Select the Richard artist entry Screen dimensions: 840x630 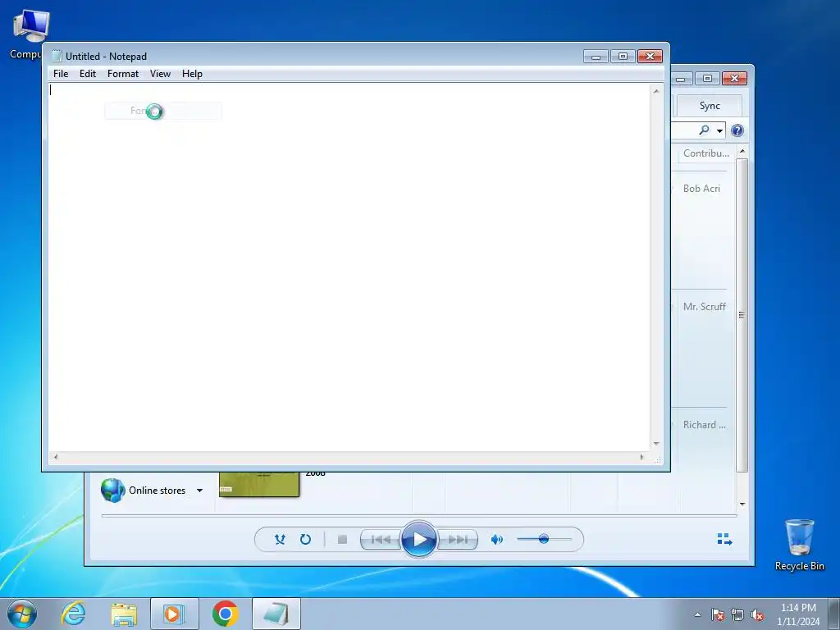[704, 425]
